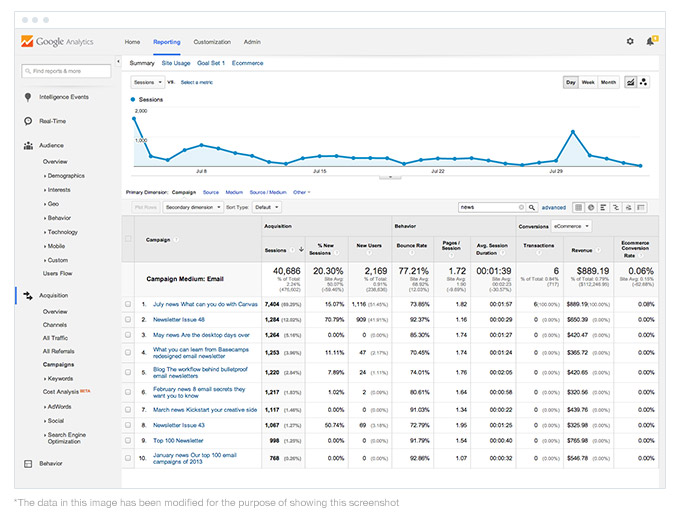
Task: Check the Top 100 Newsletter row
Action: [x=128, y=440]
